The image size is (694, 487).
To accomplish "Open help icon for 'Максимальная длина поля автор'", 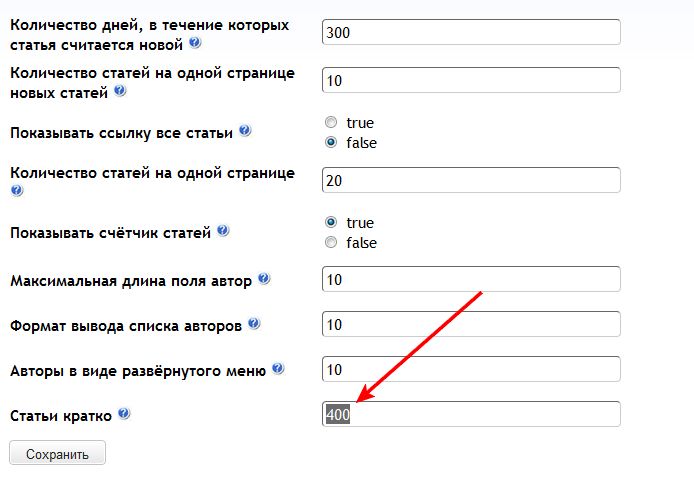I will 264,278.
